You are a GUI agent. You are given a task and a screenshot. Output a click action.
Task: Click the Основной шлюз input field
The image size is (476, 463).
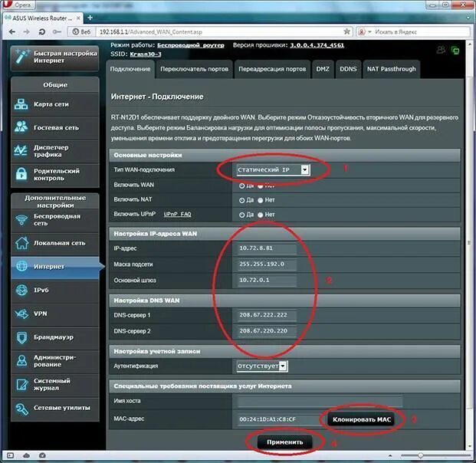pyautogui.click(x=266, y=281)
